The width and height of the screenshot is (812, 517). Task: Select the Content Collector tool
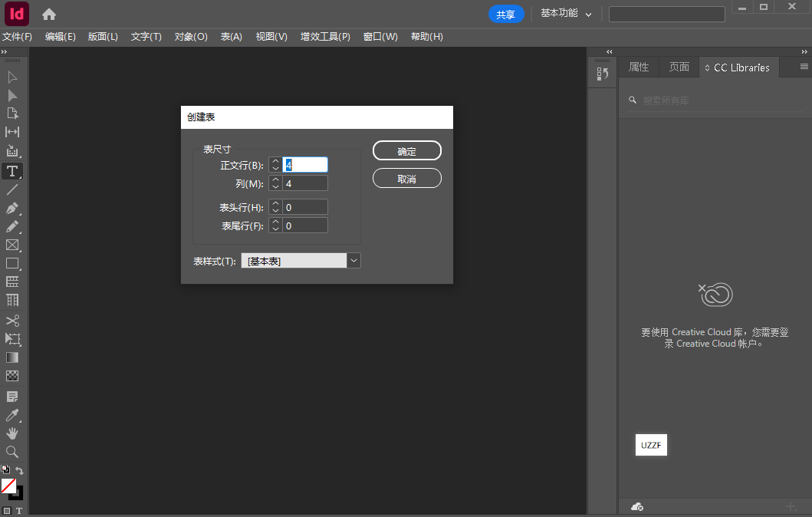coord(12,151)
